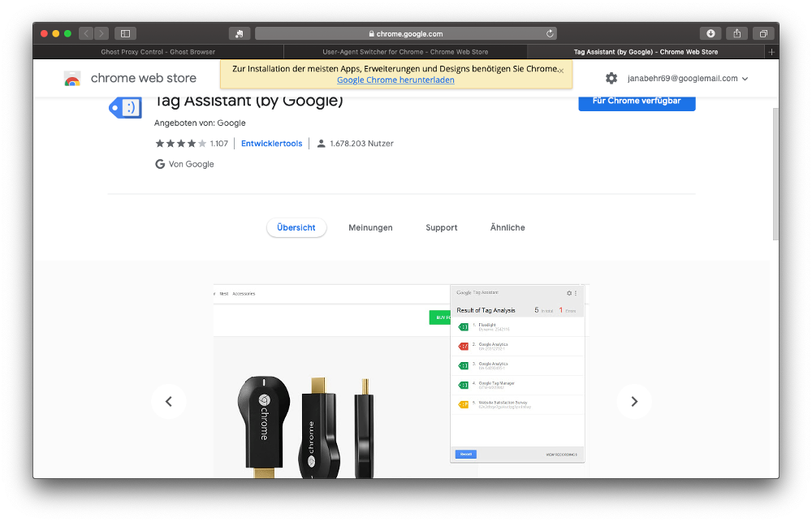812x522 pixels.
Task: Click the Tag Assistant extension icon
Action: click(125, 108)
